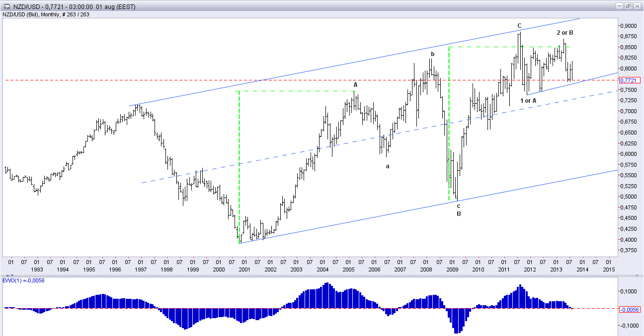
Task: Click the 2009 year label on time axis
Action: click(452, 269)
